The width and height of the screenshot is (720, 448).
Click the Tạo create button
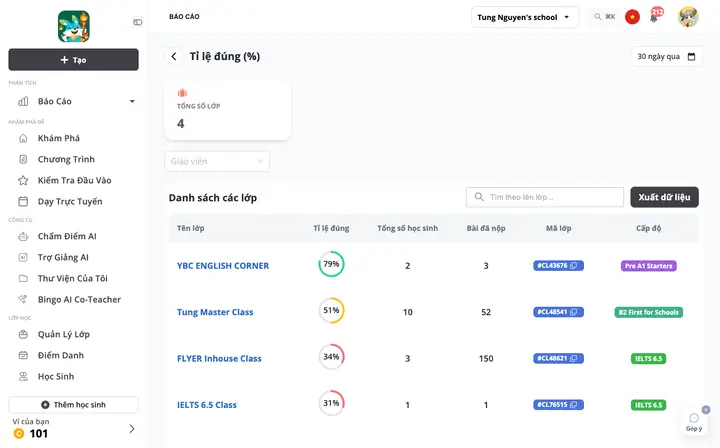pos(73,60)
